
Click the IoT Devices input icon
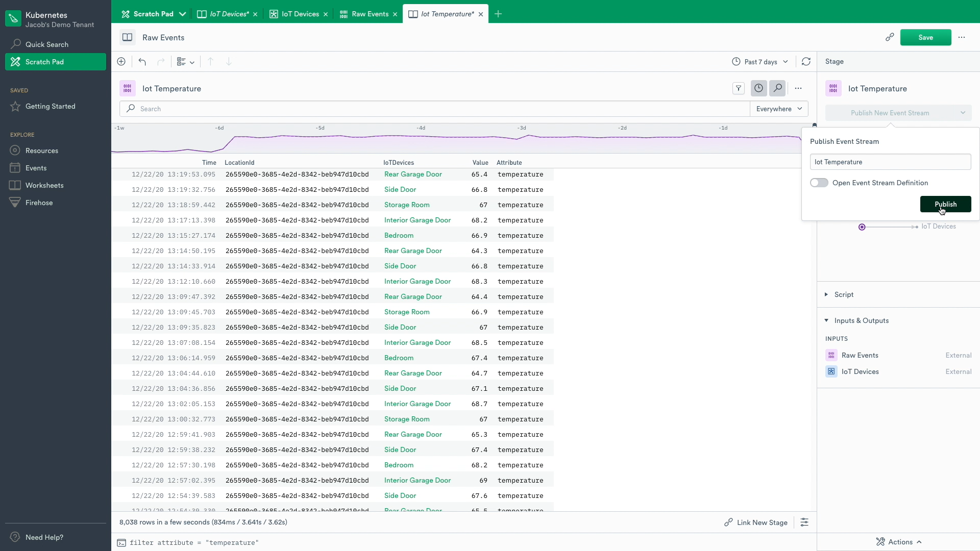point(831,371)
